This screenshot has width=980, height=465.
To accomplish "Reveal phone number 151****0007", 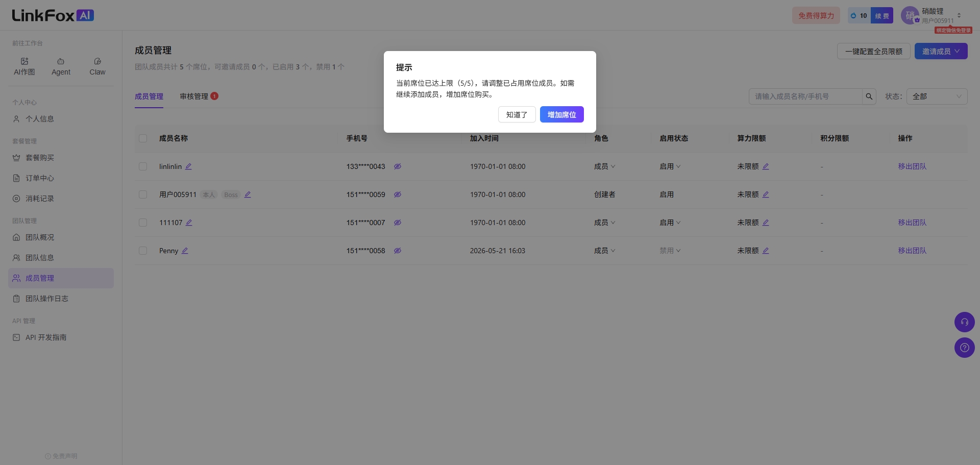I will (x=398, y=223).
